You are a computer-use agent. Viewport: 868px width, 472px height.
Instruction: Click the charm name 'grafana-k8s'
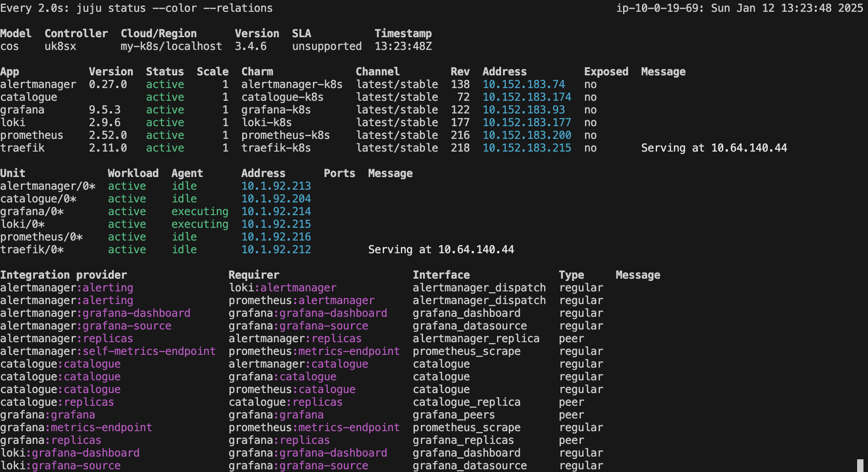click(276, 110)
